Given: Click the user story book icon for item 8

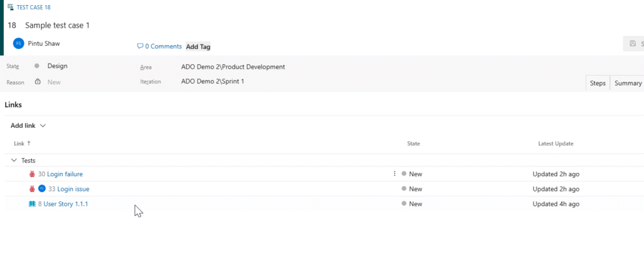Looking at the screenshot, I should coord(32,204).
